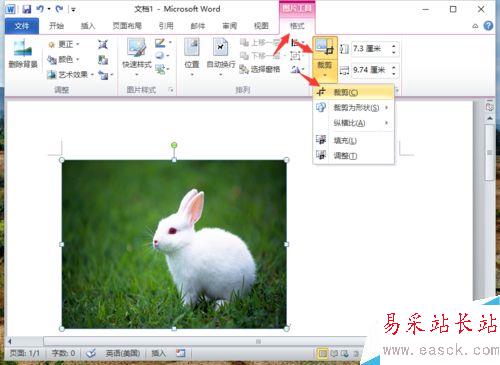Click language 英语(美国) in status bar

click(x=123, y=353)
